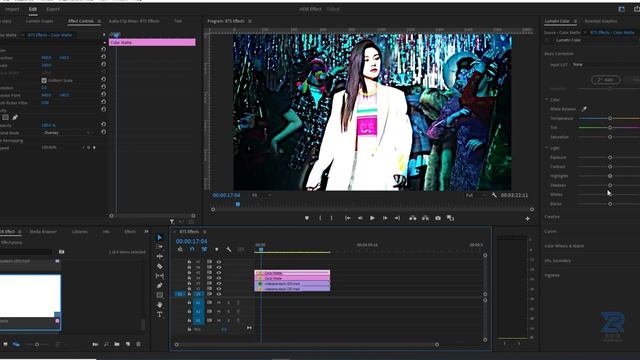Select the Pen tool in toolbar
Viewport: 640px width, 360px height.
(160, 285)
